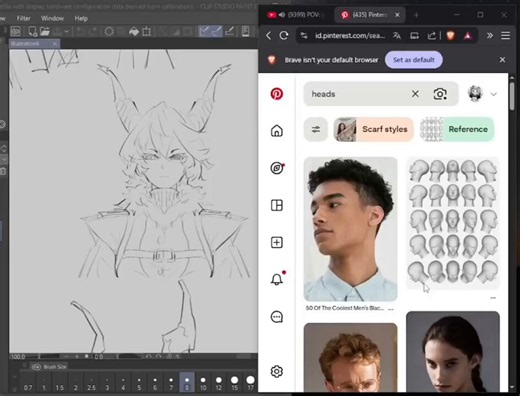Click the share page icon in address bar
The width and height of the screenshot is (520, 396).
[432, 35]
